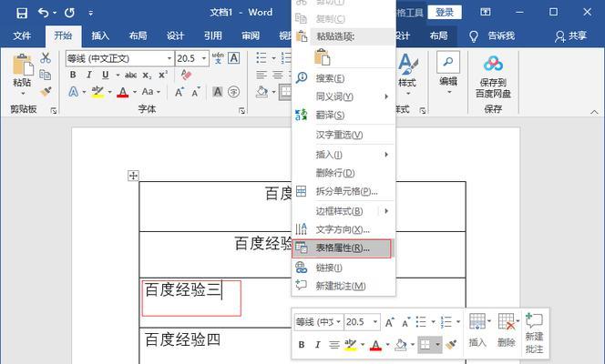Open the Change Case Aa dropdown
The height and width of the screenshot is (364, 605).
(x=151, y=92)
